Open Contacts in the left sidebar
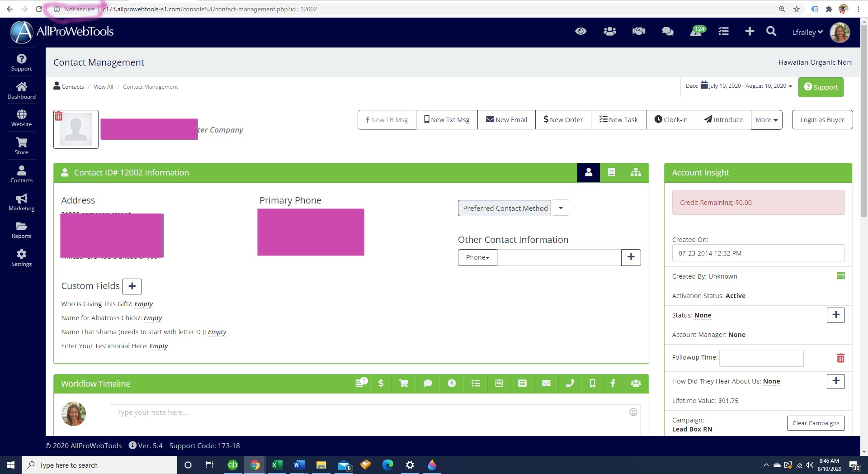The height and width of the screenshot is (474, 868). tap(21, 174)
